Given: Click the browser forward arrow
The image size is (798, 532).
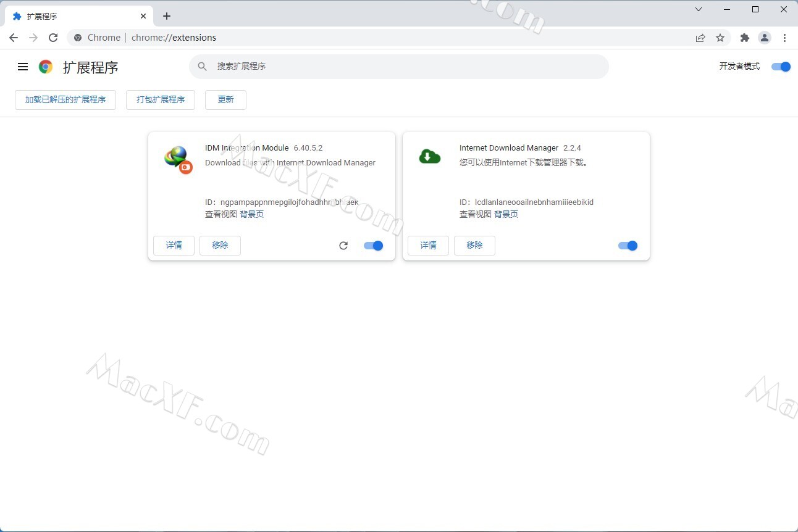Looking at the screenshot, I should [33, 38].
